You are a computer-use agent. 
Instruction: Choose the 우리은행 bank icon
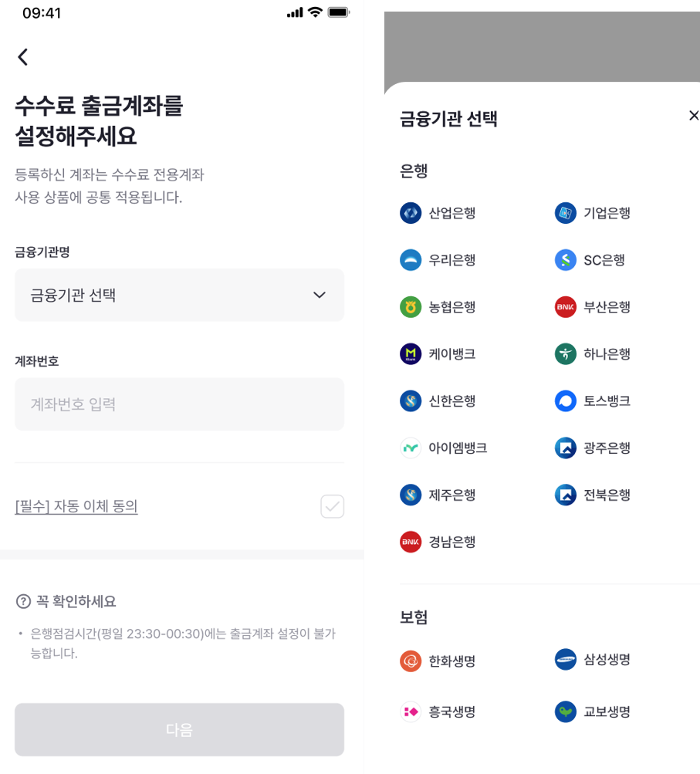[x=411, y=260]
